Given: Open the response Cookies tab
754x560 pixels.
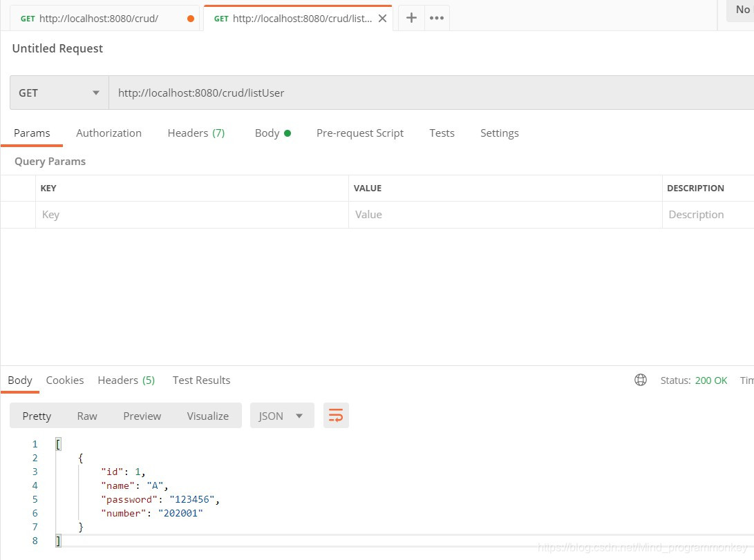Looking at the screenshot, I should [65, 380].
